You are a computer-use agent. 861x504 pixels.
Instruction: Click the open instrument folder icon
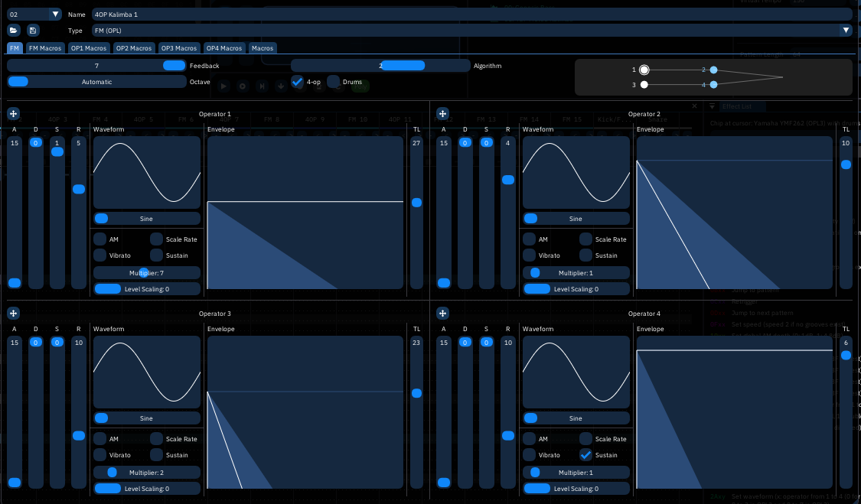14,31
